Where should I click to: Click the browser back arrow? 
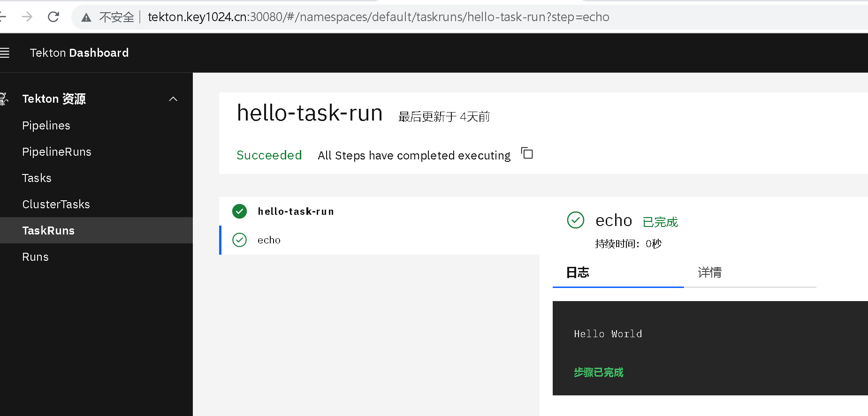tap(2, 17)
